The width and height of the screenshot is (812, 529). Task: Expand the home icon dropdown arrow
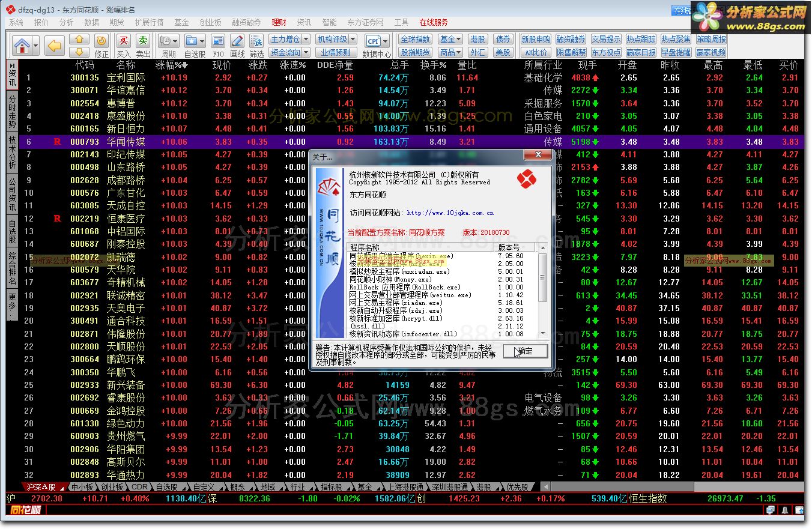pos(36,45)
